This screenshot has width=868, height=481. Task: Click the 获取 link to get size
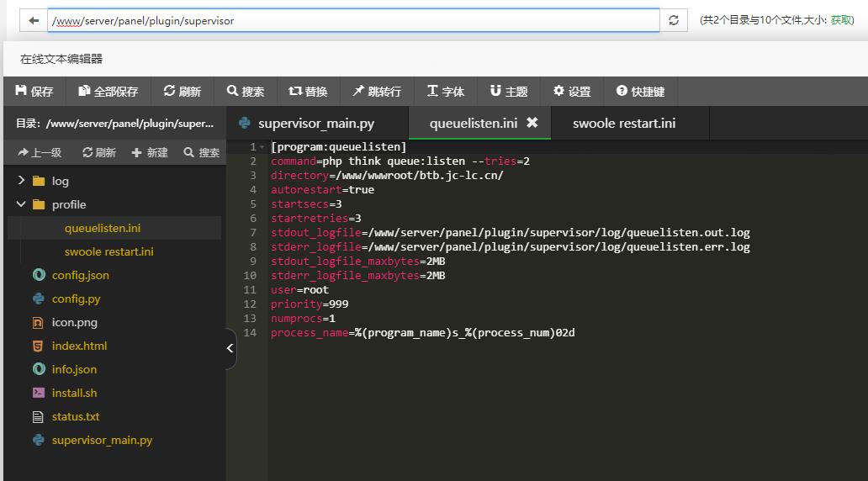tap(841, 20)
